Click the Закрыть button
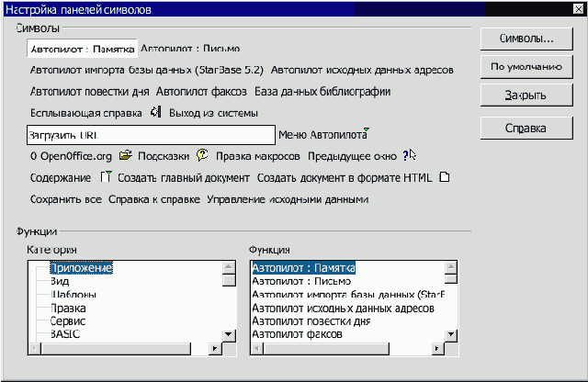The image size is (588, 382). point(526,95)
